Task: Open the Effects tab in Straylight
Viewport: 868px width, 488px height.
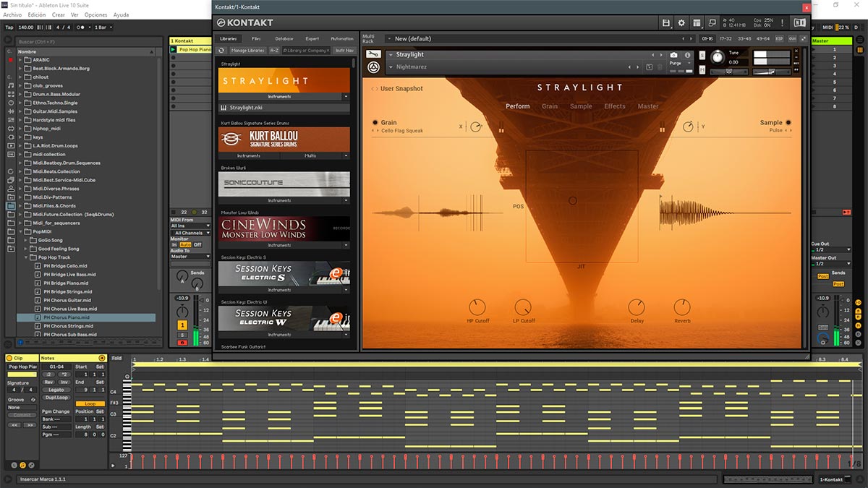Action: point(615,106)
